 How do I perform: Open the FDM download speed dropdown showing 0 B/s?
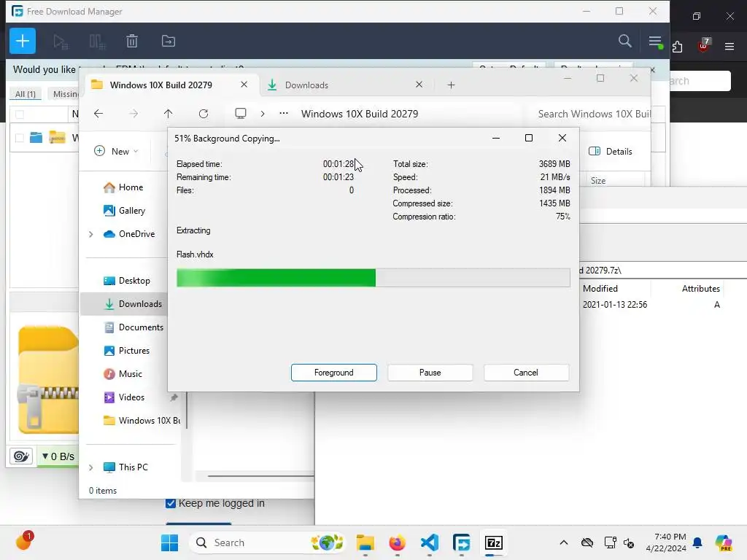click(x=58, y=456)
